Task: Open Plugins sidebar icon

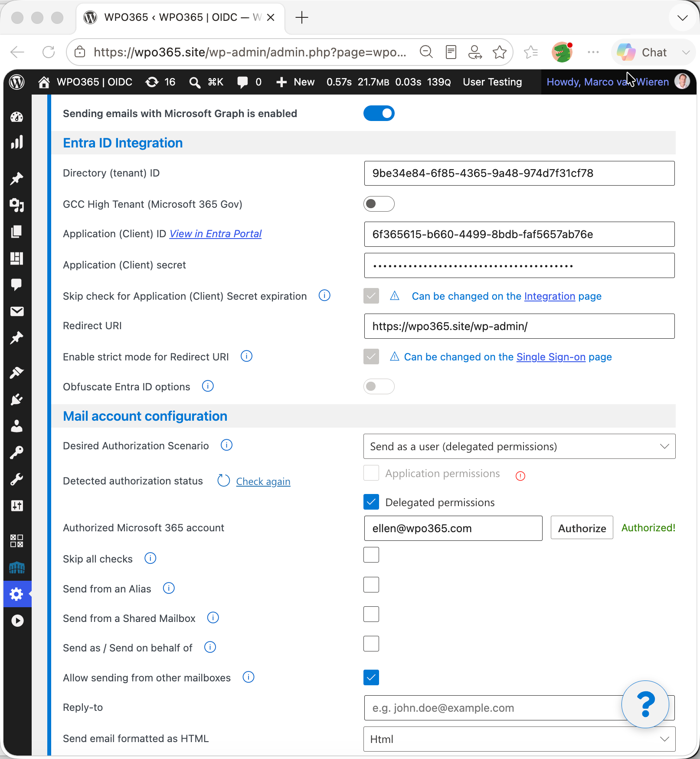Action: (x=17, y=399)
